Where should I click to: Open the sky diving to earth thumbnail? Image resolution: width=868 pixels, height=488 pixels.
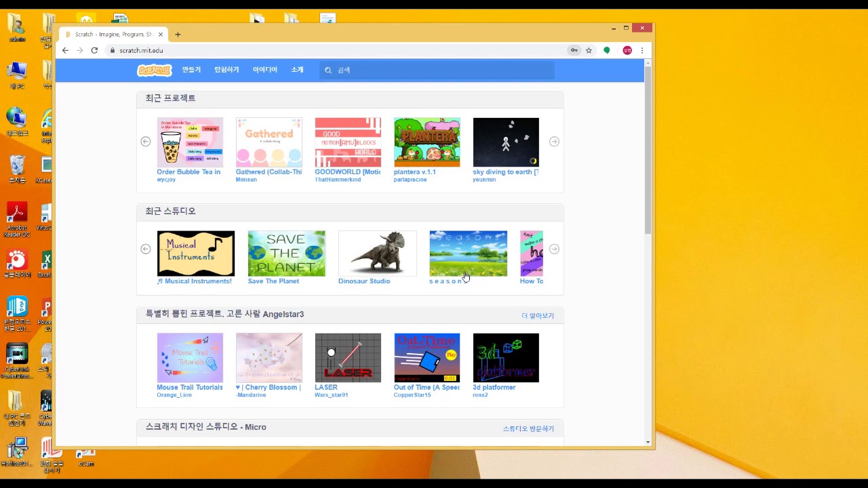click(x=506, y=142)
